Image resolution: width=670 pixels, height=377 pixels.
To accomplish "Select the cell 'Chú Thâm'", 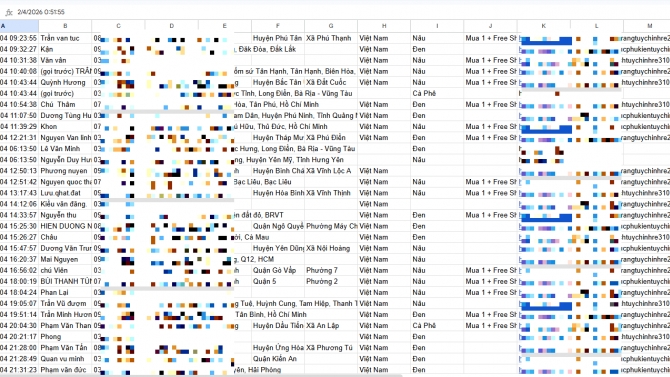I will (65, 104).
